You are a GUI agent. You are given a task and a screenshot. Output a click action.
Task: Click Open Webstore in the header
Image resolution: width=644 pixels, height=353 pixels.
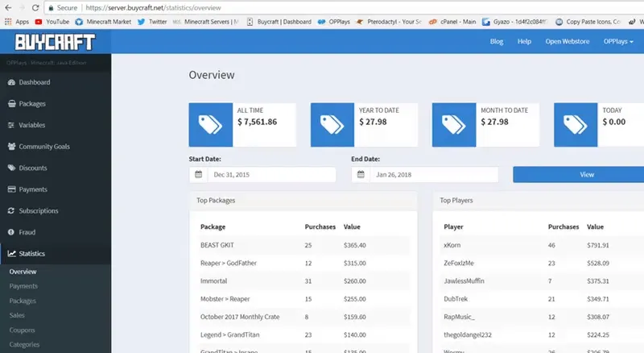pos(568,42)
